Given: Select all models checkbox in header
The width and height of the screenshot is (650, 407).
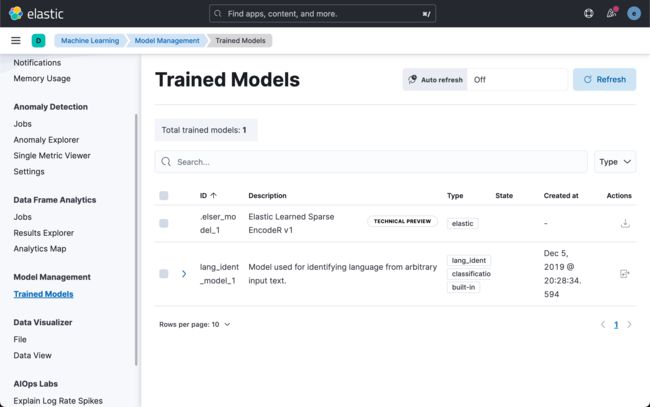Looking at the screenshot, I should (164, 196).
